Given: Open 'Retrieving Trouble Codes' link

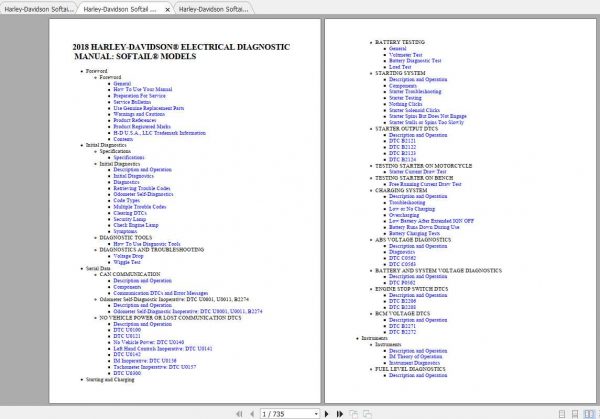Looking at the screenshot, I should (142, 188).
